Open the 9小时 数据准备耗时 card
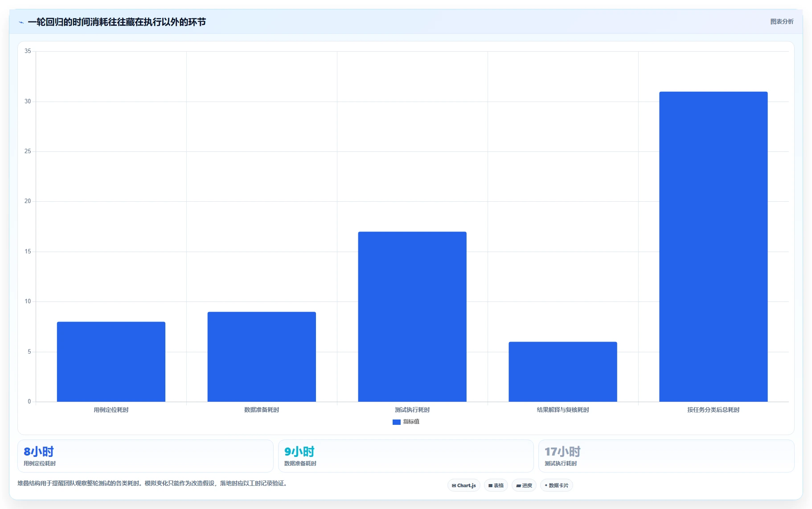 point(406,456)
